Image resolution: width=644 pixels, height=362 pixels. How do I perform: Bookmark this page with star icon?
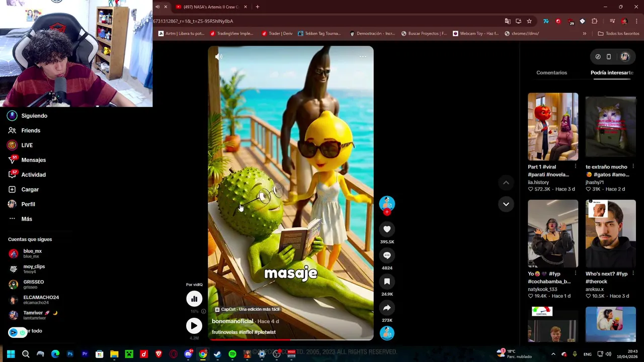click(x=529, y=21)
